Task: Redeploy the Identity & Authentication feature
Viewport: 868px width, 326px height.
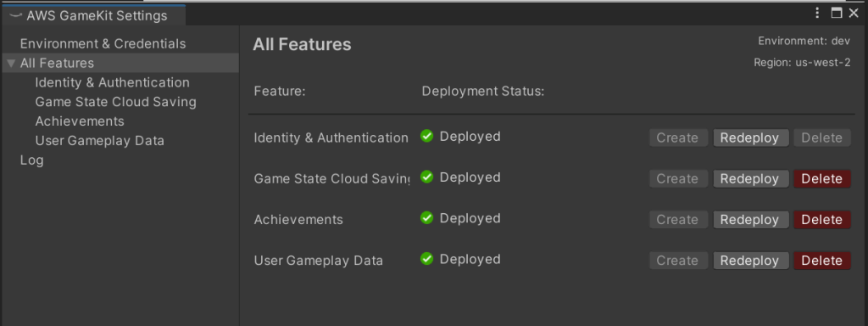Action: coord(751,138)
